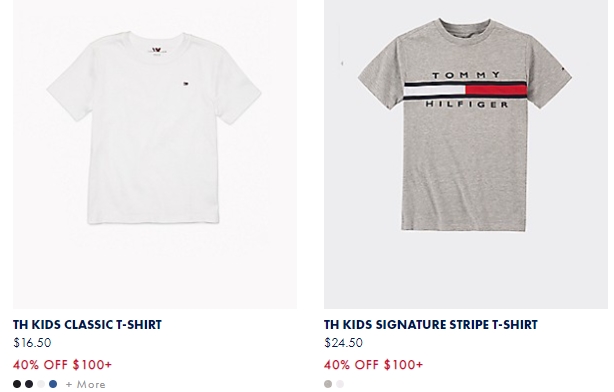This screenshot has width=614, height=392.
Task: Select the white swatch for Signature Stripe T-Shirt
Action: 340,384
